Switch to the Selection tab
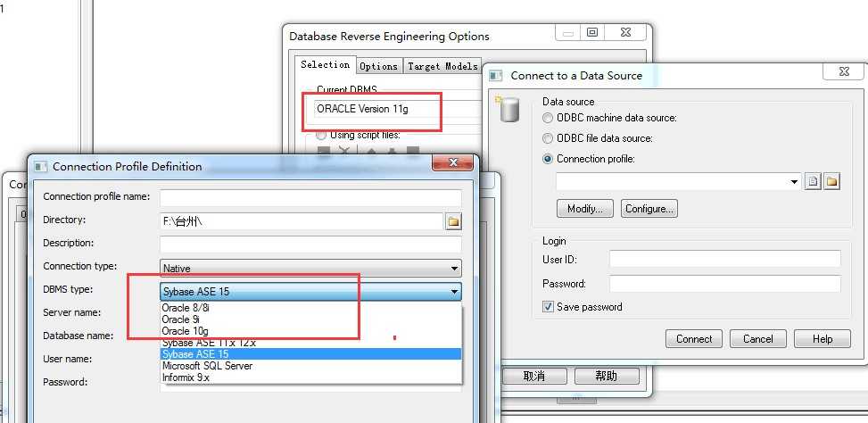 326,64
